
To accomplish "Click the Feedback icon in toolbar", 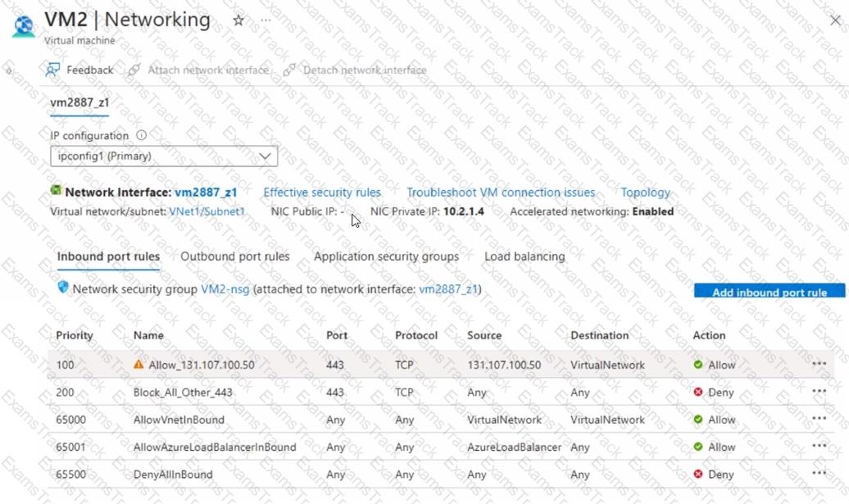I will click(52, 70).
